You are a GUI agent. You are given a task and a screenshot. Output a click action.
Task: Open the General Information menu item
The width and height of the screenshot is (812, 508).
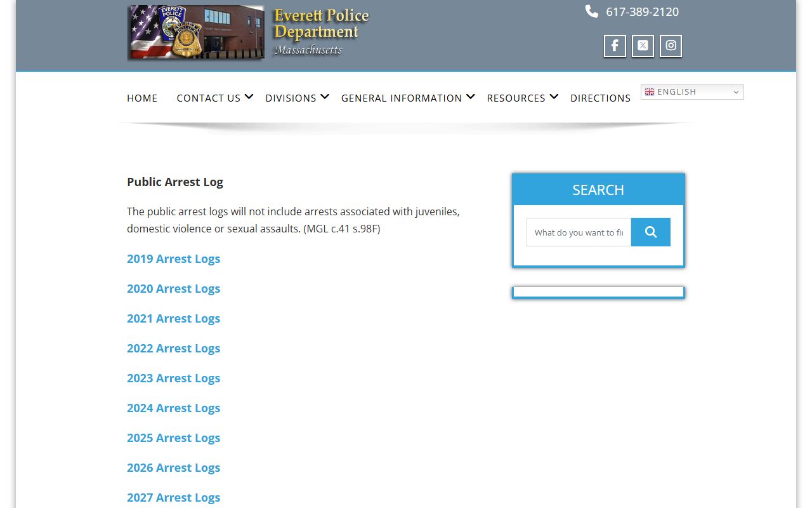click(402, 98)
